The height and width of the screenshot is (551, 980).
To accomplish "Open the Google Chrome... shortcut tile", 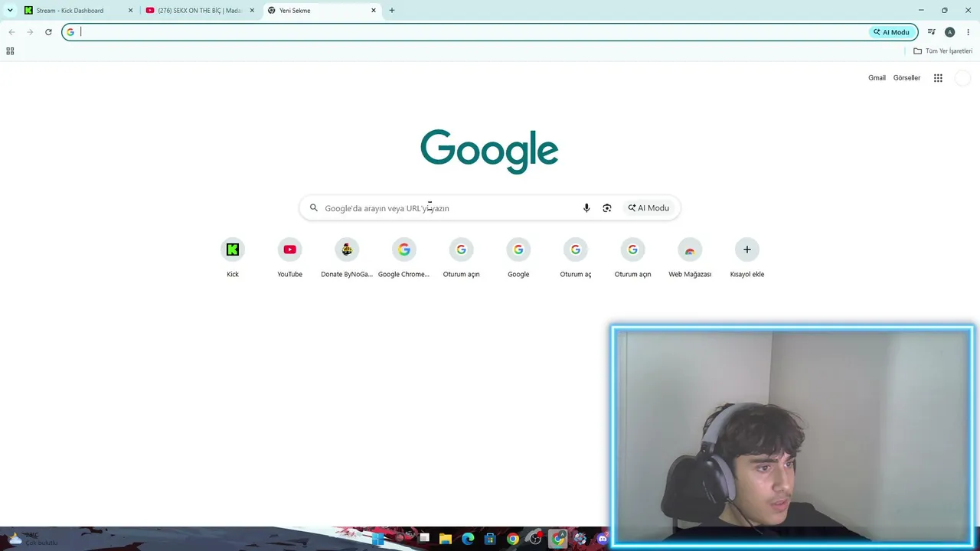I will tap(403, 258).
